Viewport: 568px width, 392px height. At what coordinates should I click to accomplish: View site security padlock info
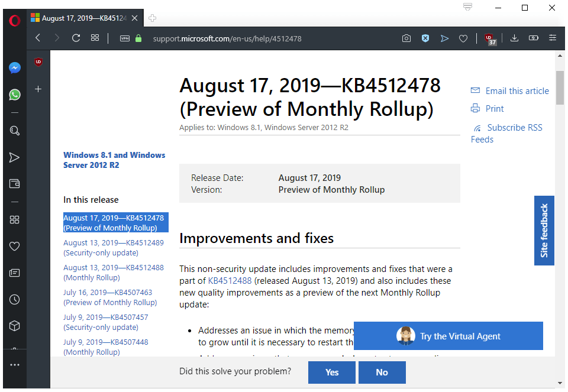point(138,38)
